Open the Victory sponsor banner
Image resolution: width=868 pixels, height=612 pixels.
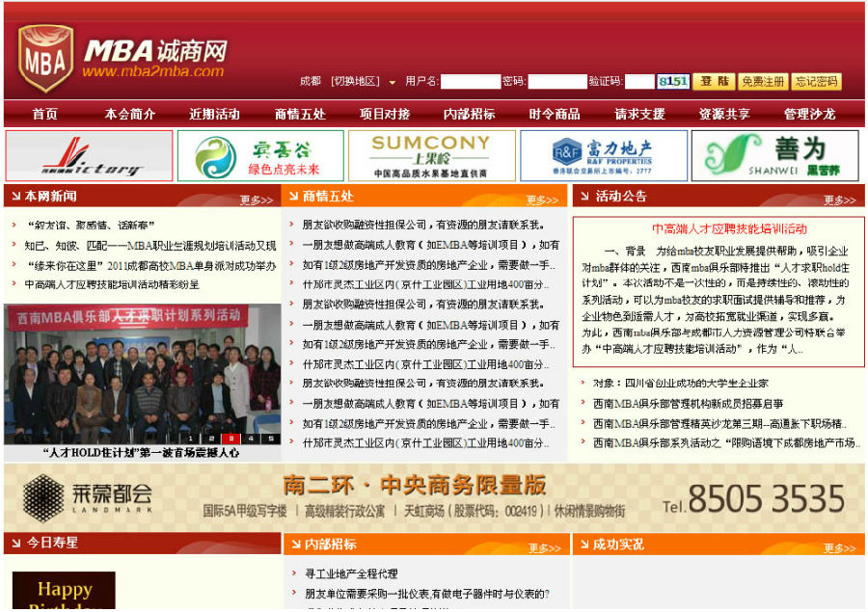89,155
